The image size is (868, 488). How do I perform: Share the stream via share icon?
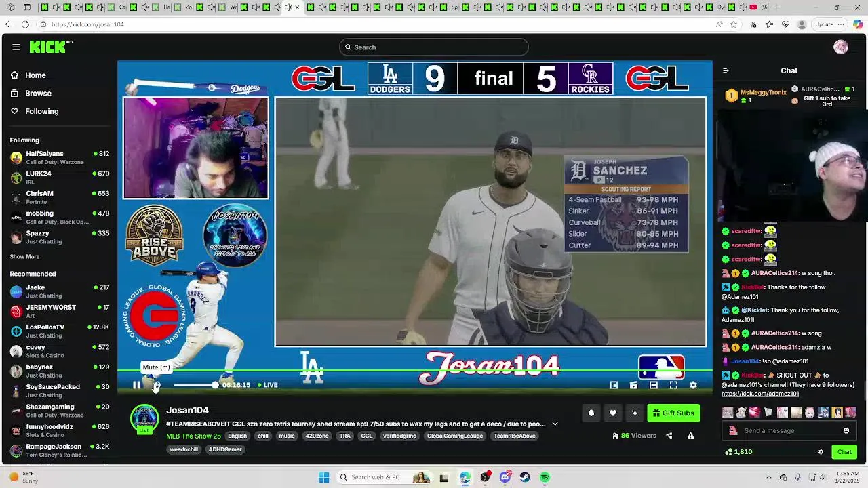click(x=669, y=436)
